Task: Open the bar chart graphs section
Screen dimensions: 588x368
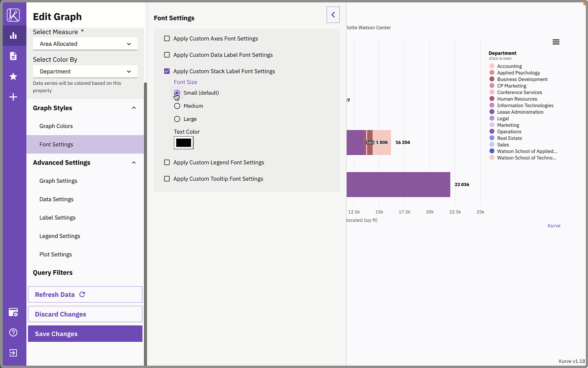Action: 13,36
